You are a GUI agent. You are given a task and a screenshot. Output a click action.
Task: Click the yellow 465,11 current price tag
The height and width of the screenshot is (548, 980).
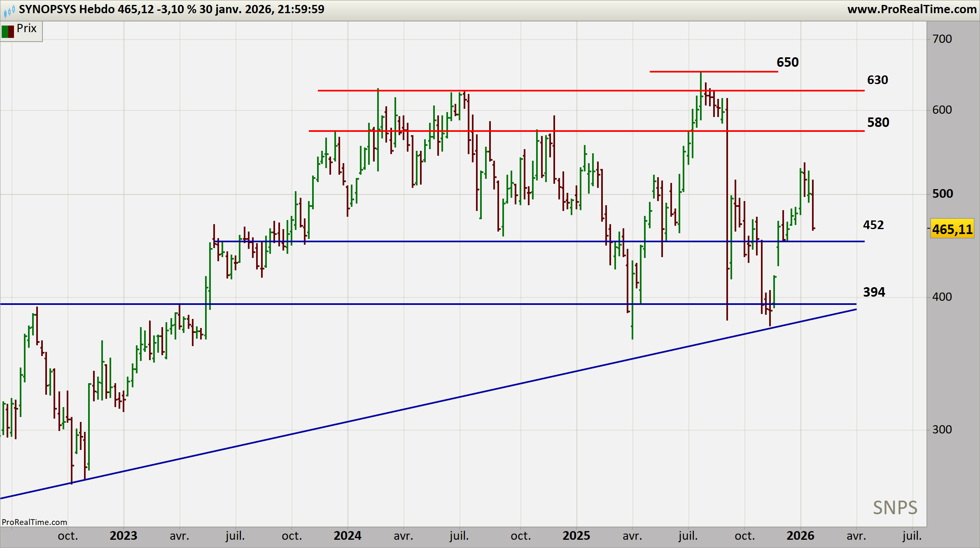pyautogui.click(x=952, y=230)
